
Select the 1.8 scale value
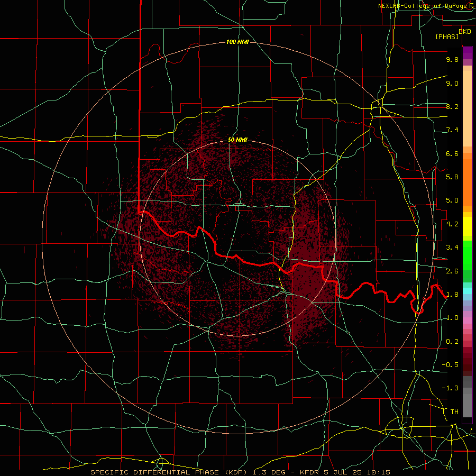coord(452,295)
